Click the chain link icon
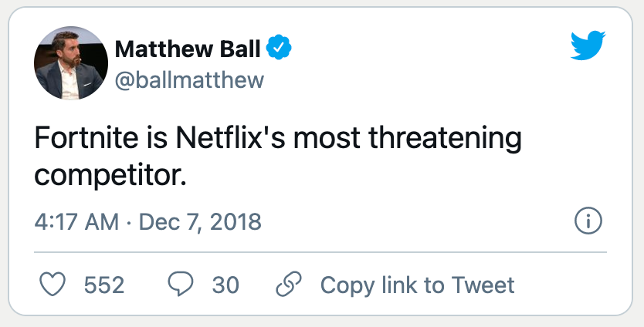 coord(287,285)
